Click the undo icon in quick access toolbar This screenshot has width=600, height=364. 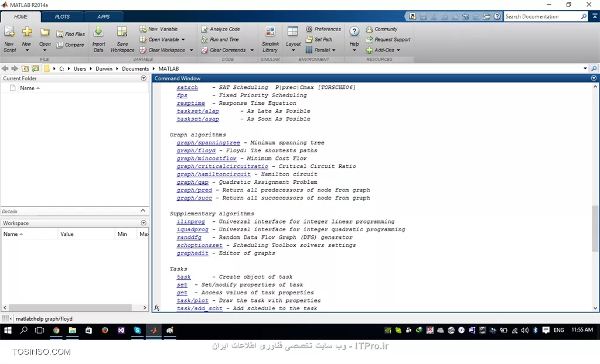point(465,16)
